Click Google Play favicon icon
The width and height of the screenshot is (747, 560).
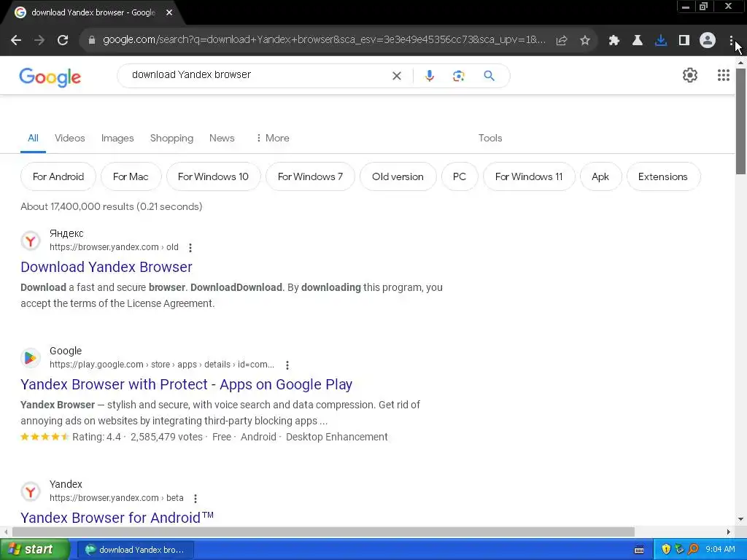click(x=31, y=358)
